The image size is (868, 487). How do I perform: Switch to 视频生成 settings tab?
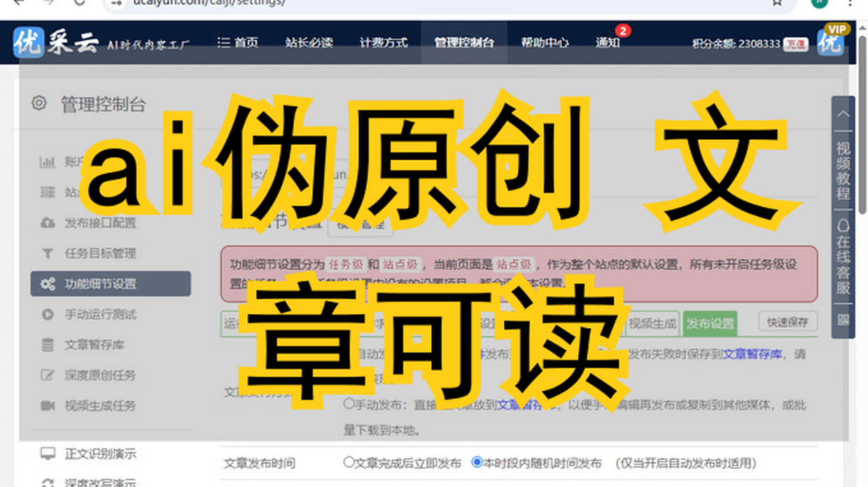pos(652,323)
